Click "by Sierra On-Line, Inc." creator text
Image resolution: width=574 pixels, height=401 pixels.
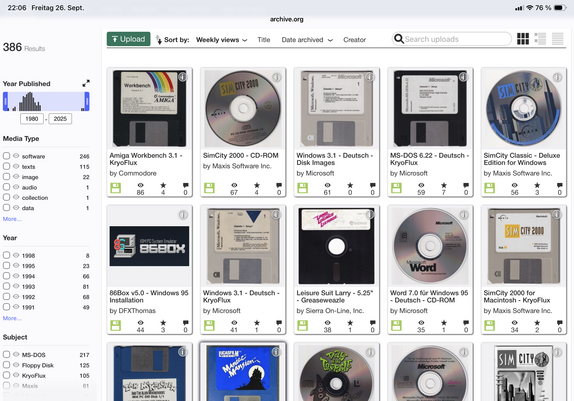click(330, 311)
